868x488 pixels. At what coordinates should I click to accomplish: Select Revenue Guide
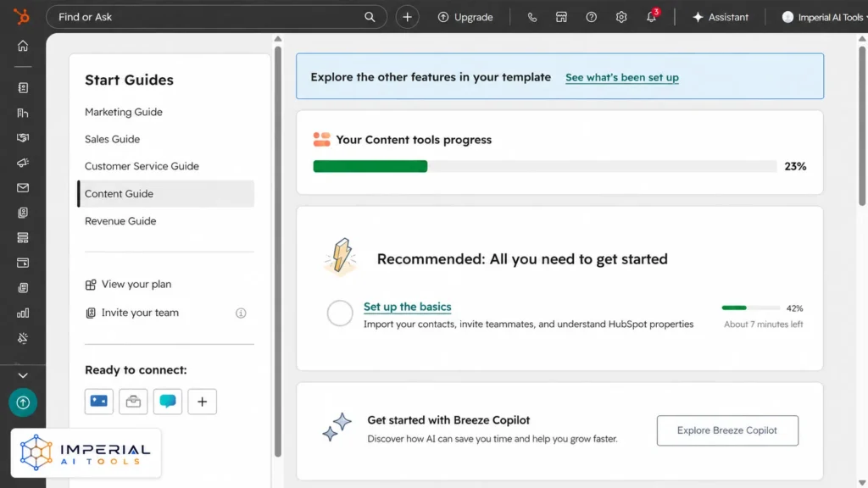pyautogui.click(x=120, y=221)
